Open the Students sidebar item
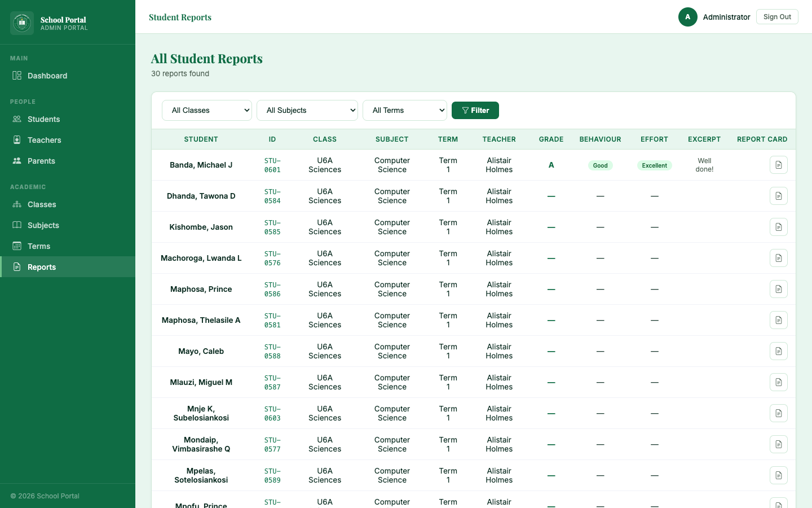 (43, 119)
